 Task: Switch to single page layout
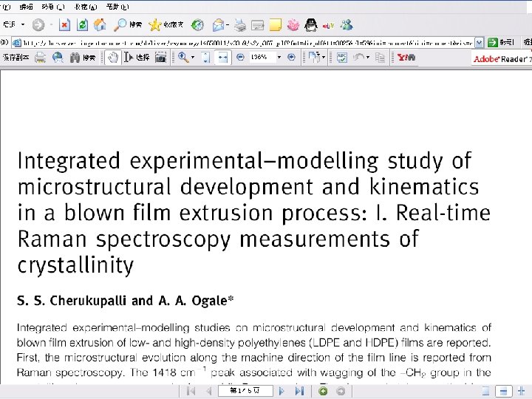tap(486, 391)
